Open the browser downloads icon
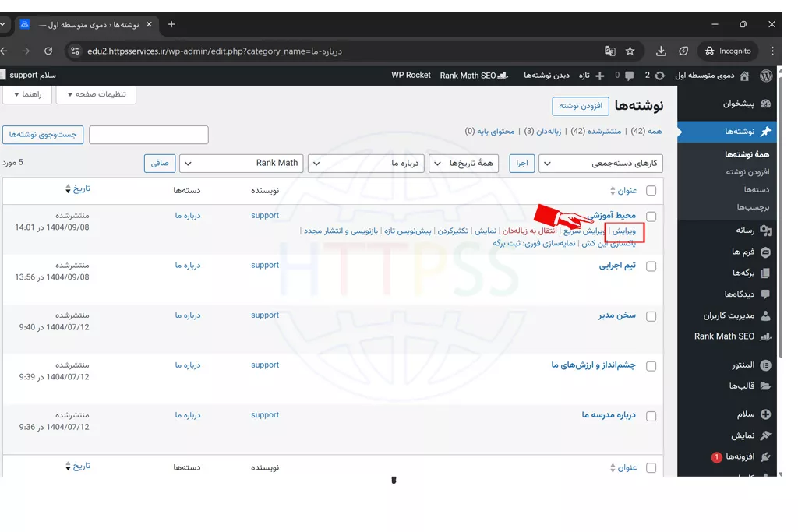Image resolution: width=798 pixels, height=532 pixels. pos(661,51)
